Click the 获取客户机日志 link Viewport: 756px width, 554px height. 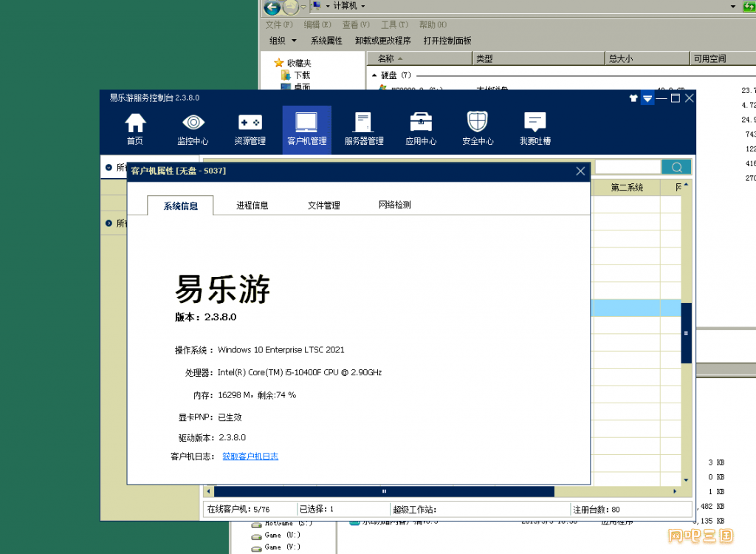click(250, 456)
